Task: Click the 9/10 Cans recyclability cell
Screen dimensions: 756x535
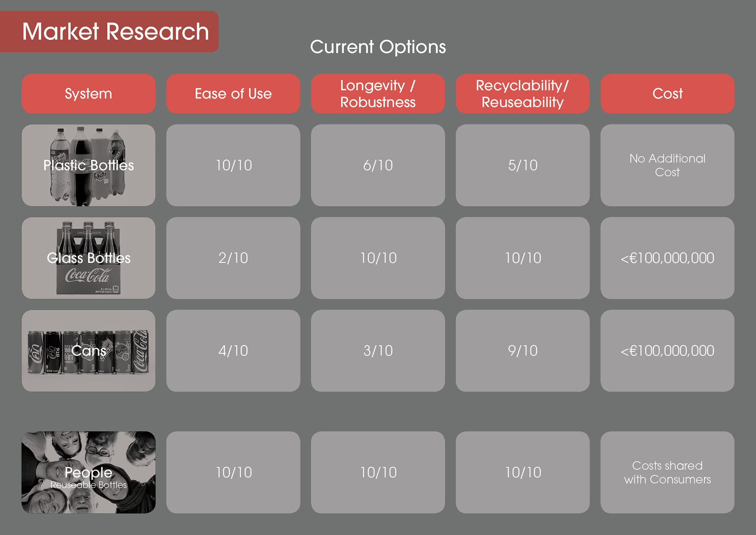Action: [523, 351]
